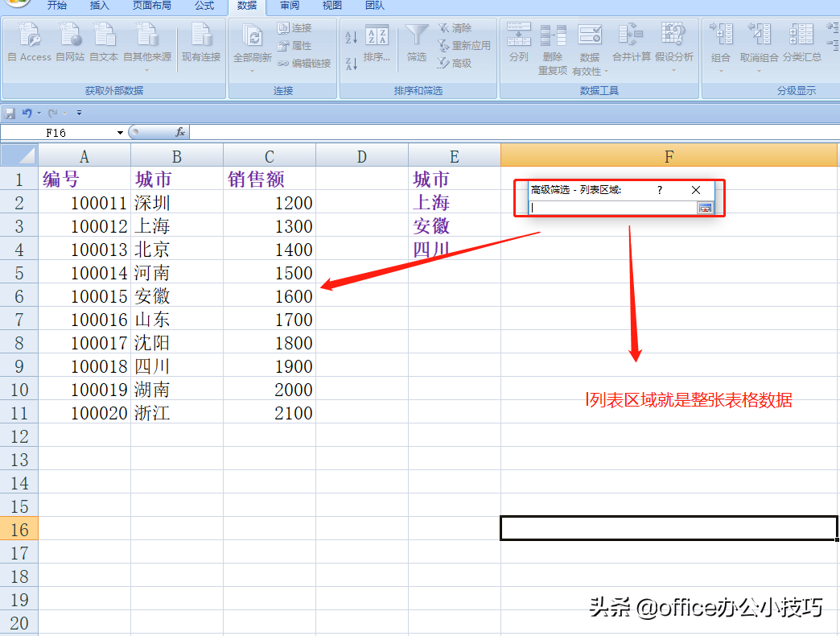
Task: Click Group (组合) icon
Action: [721, 35]
